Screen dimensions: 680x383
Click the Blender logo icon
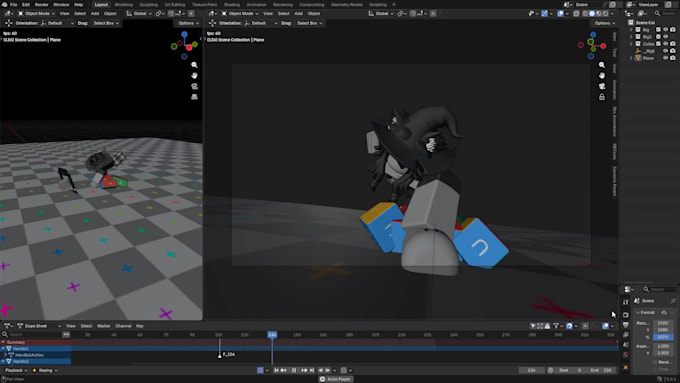pyautogui.click(x=4, y=4)
